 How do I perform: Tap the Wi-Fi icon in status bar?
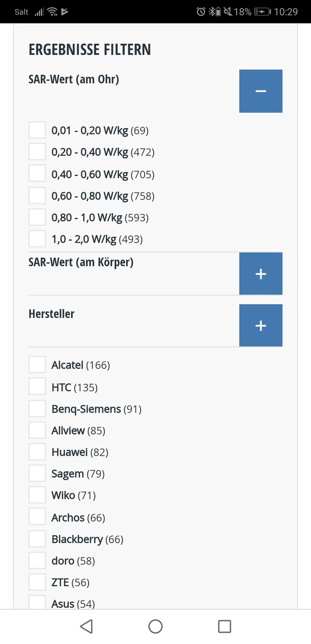pos(52,11)
